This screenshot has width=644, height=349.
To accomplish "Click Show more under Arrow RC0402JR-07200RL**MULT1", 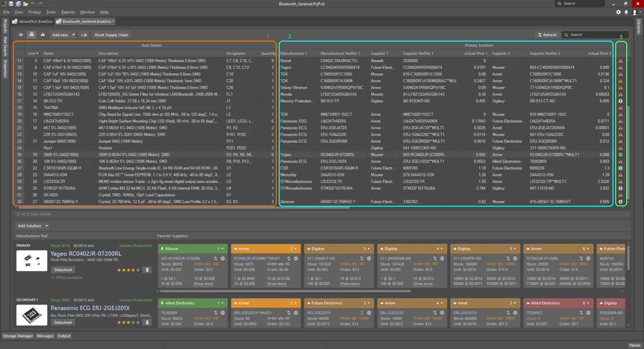I will [x=277, y=284].
